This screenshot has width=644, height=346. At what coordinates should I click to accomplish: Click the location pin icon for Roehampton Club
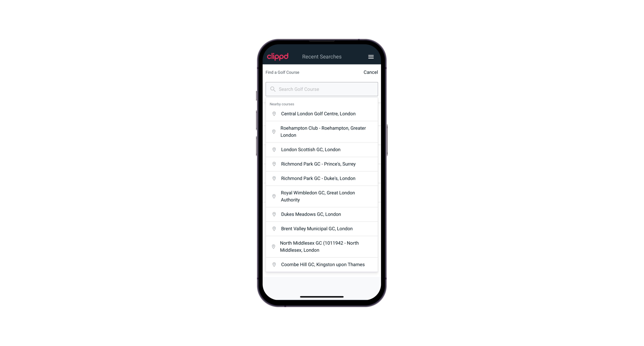273,132
